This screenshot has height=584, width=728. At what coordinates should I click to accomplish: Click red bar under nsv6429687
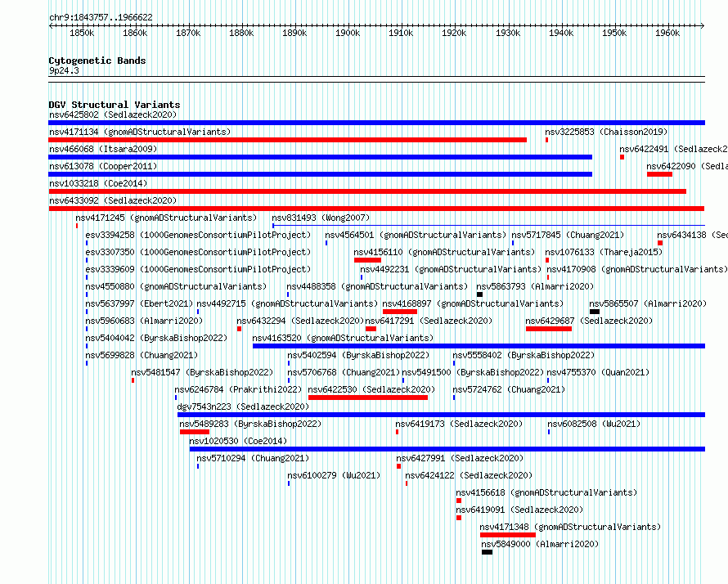[x=549, y=329]
